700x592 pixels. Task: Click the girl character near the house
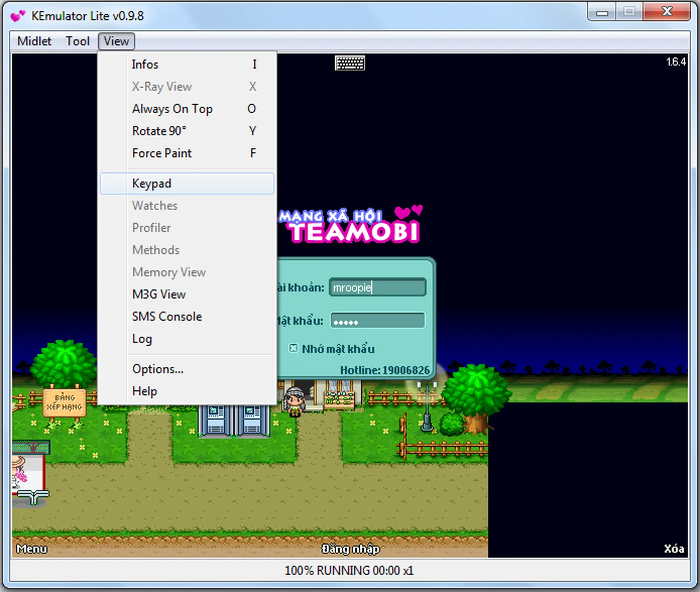tap(295, 402)
